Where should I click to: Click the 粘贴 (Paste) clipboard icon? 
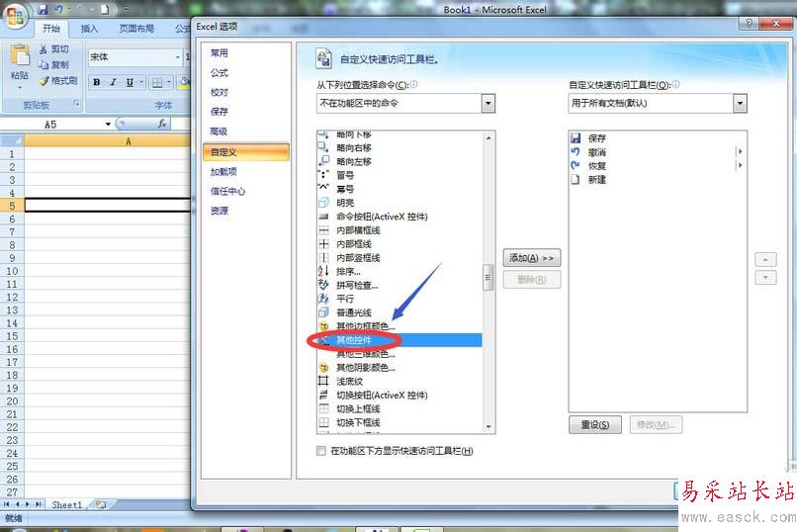[x=20, y=56]
